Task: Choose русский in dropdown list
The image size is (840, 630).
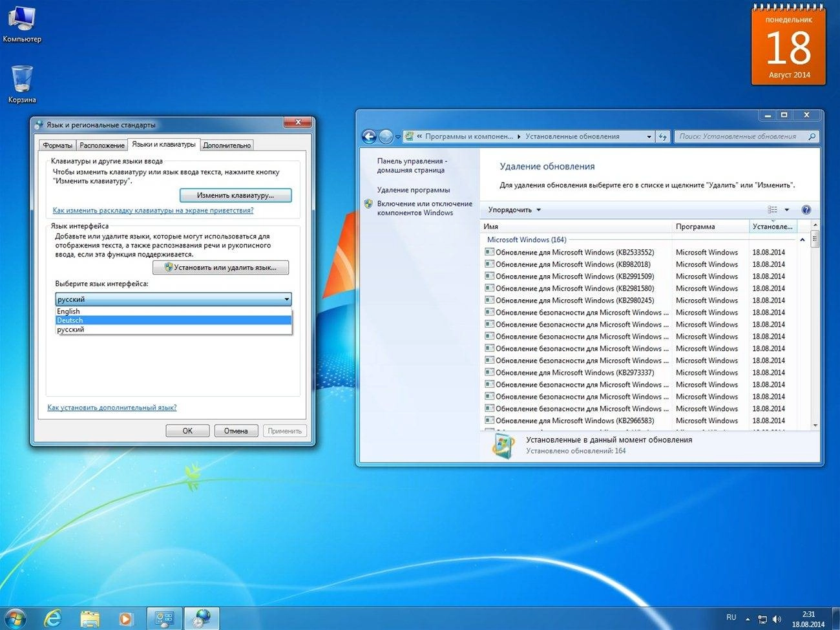Action: coord(174,330)
